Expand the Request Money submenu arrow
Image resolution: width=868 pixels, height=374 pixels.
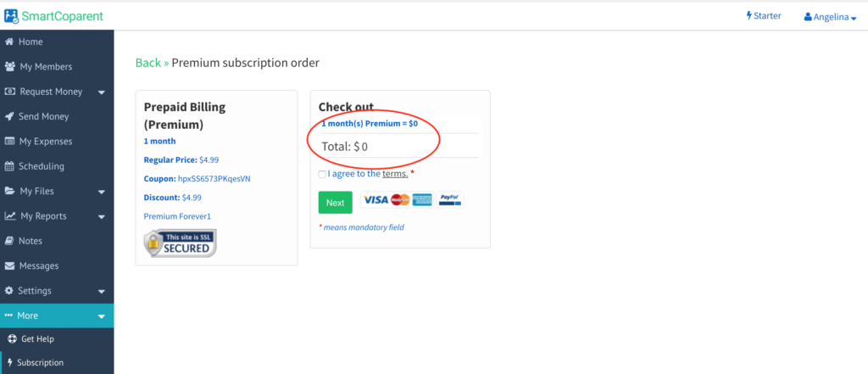pos(102,92)
